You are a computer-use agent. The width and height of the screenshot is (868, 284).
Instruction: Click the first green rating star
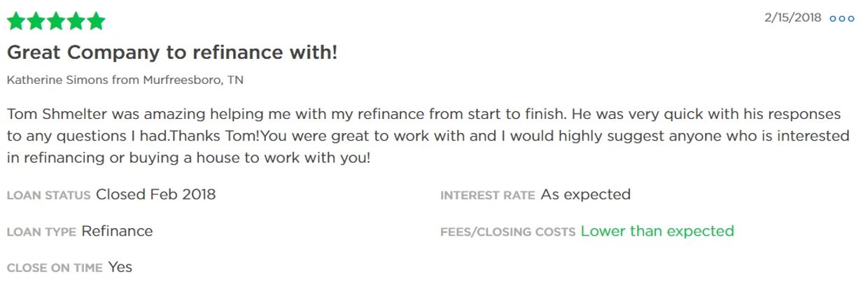(16, 22)
